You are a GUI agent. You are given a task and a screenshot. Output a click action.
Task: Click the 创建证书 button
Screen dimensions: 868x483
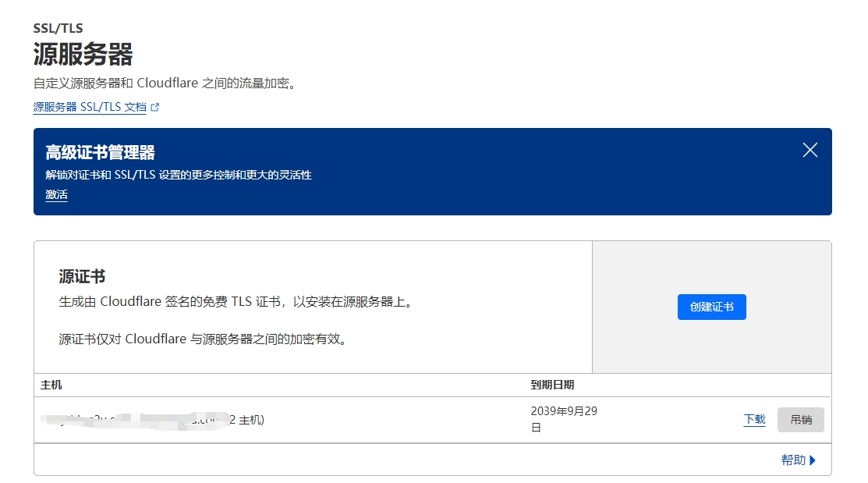tap(712, 307)
